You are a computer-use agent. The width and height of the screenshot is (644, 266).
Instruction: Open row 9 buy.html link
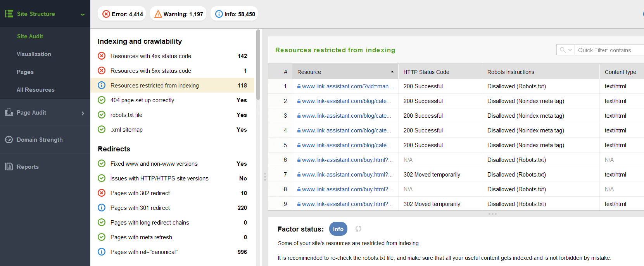tap(347, 204)
